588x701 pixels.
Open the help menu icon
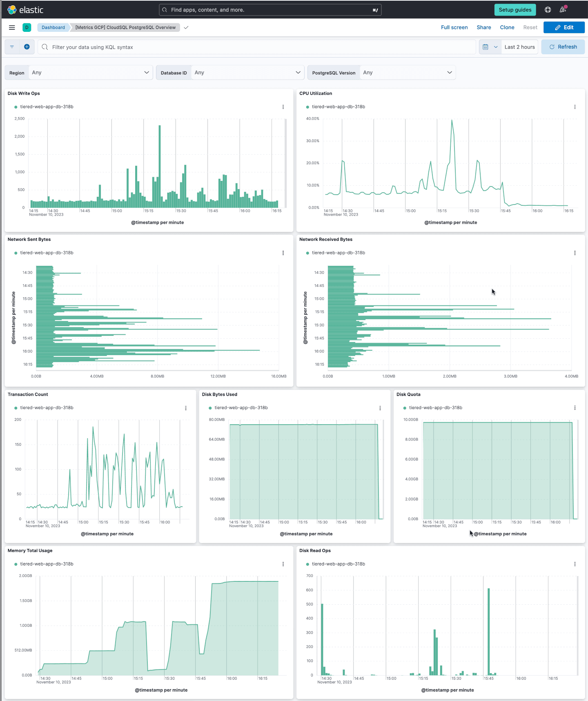pos(548,10)
